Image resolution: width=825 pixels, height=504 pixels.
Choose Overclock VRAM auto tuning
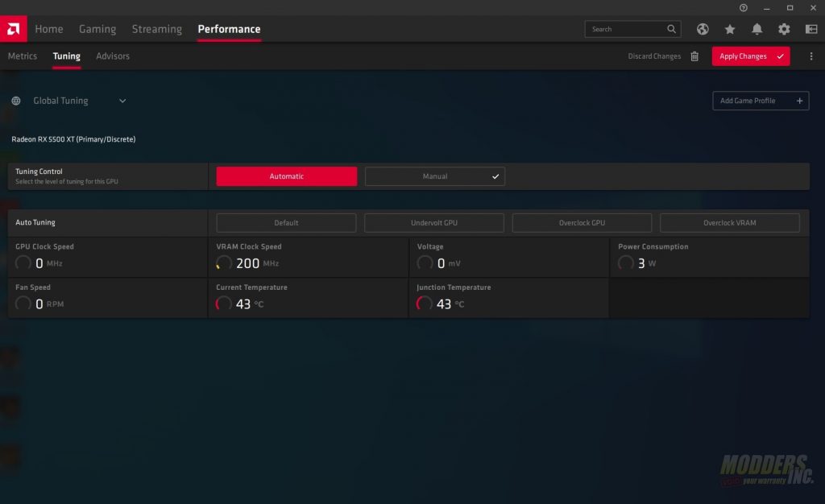(730, 223)
